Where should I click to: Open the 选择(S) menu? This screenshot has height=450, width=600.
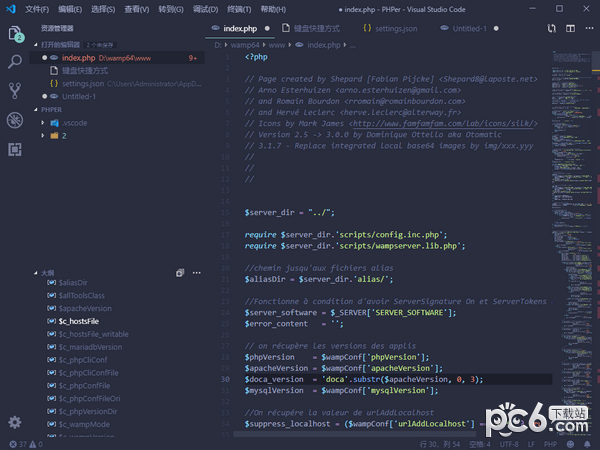click(103, 9)
